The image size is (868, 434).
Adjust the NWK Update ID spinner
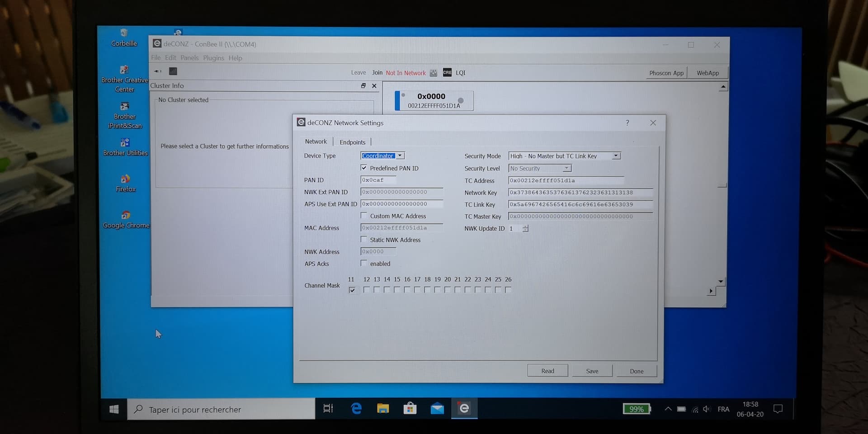pos(525,228)
